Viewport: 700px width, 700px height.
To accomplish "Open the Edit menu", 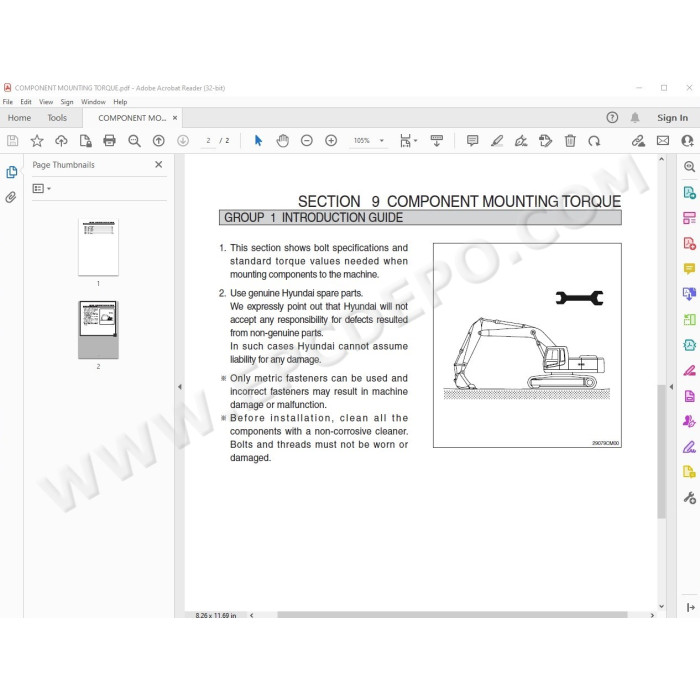I will click(x=26, y=102).
